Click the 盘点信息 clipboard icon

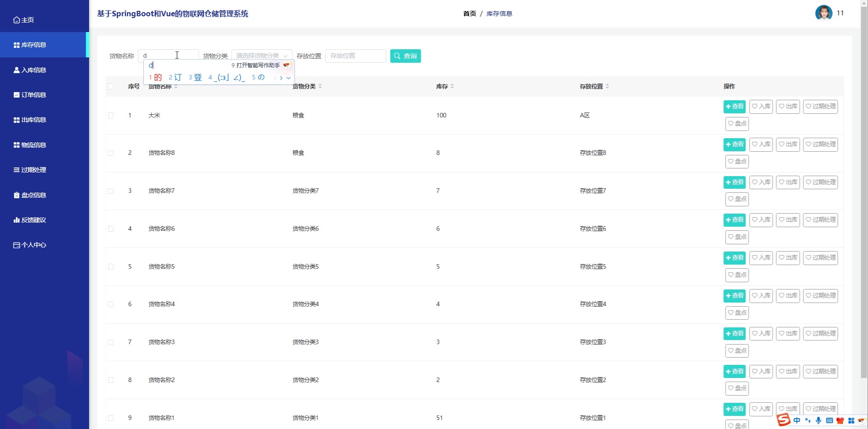click(x=17, y=195)
